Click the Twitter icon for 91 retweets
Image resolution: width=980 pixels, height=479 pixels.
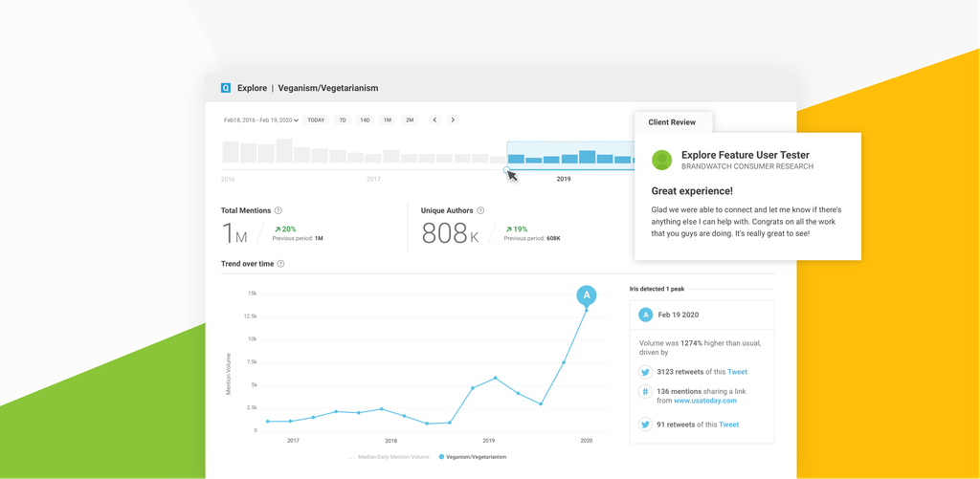[x=646, y=425]
